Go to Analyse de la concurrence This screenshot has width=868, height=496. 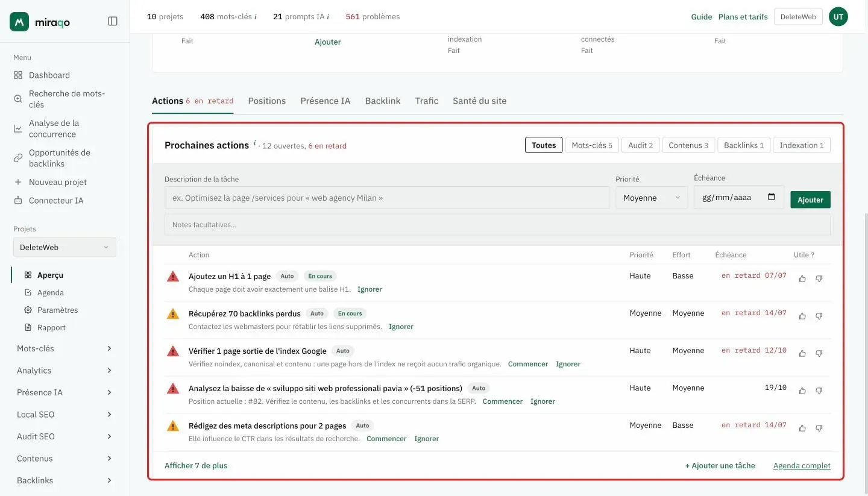(54, 128)
